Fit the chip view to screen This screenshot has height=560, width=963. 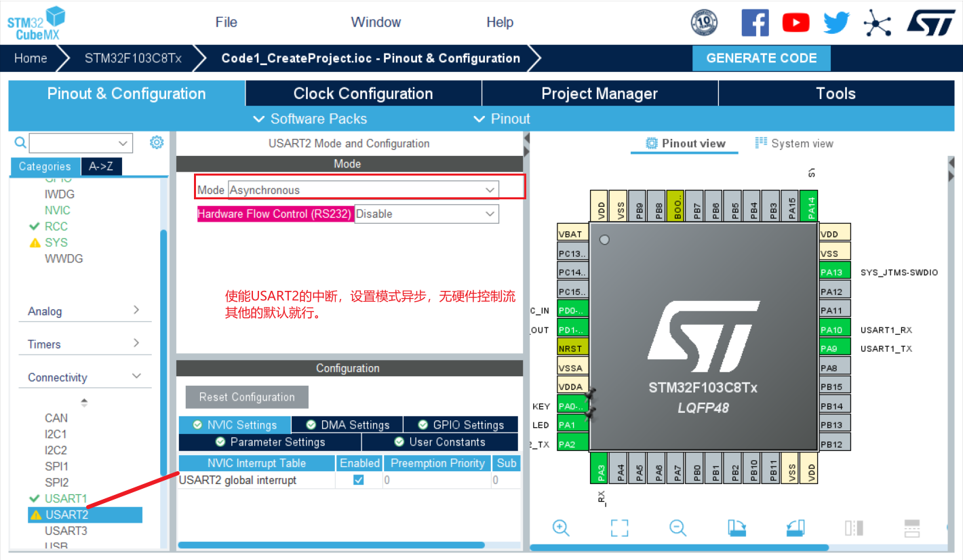619,527
